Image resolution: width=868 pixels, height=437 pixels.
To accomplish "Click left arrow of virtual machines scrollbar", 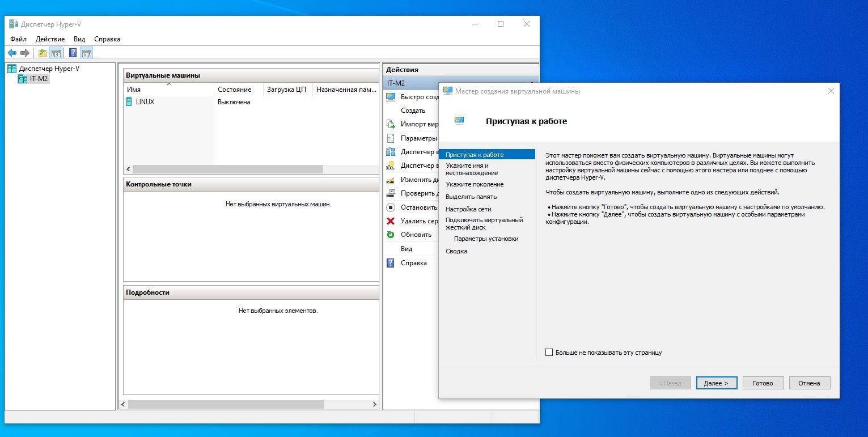I will (x=128, y=169).
